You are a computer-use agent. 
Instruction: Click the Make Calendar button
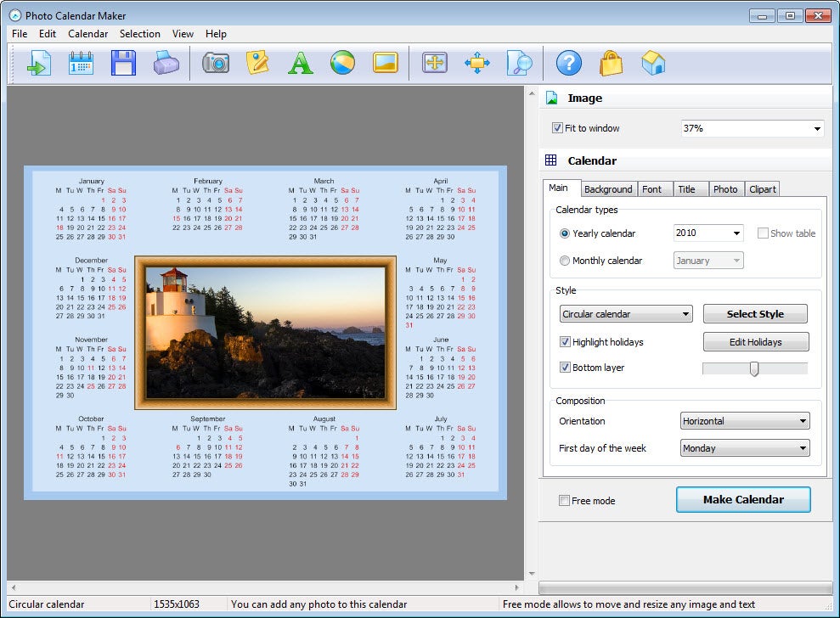[x=743, y=500]
